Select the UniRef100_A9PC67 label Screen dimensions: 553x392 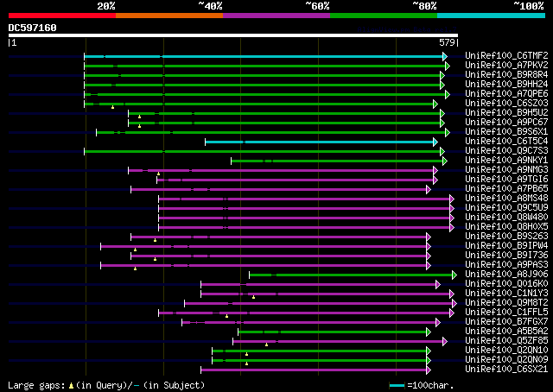506,123
